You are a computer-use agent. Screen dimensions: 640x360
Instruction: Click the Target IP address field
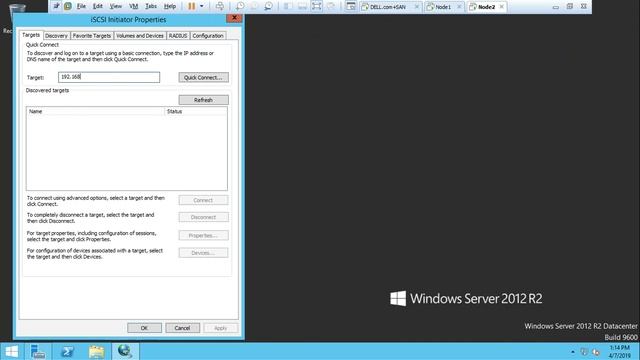coord(109,77)
